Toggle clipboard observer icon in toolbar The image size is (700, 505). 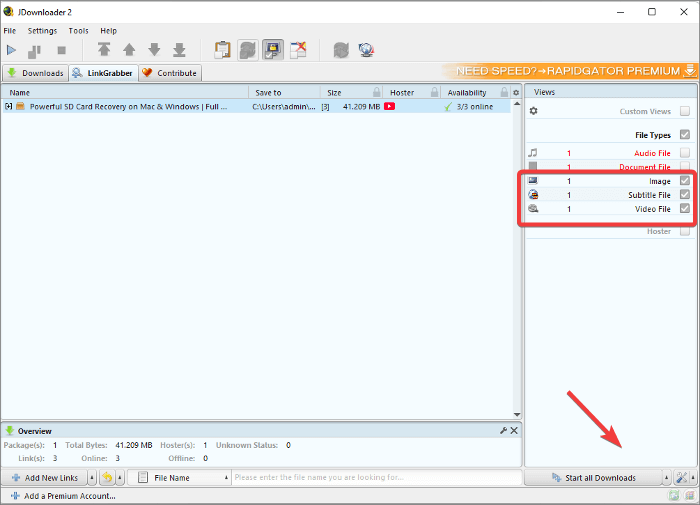pyautogui.click(x=222, y=50)
